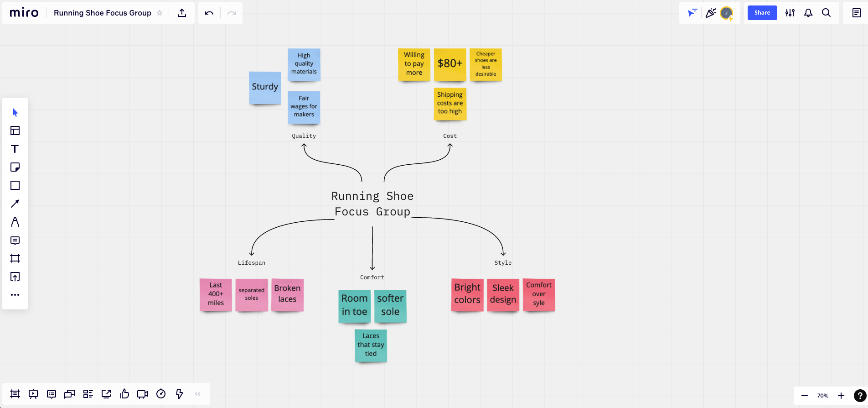This screenshot has width=868, height=408.
Task: Toggle the notes panel at top right
Action: coord(857,13)
